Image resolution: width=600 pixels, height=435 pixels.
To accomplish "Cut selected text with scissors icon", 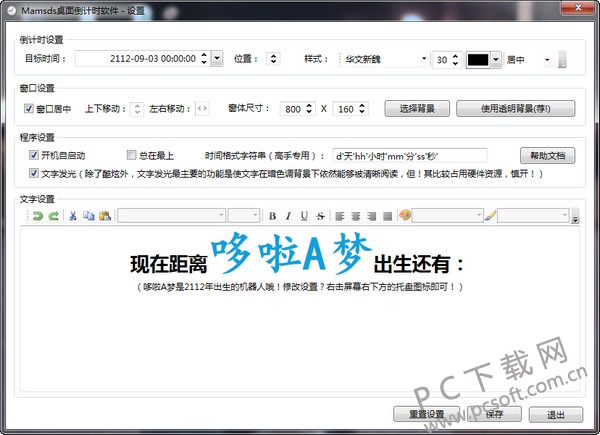I will click(73, 216).
